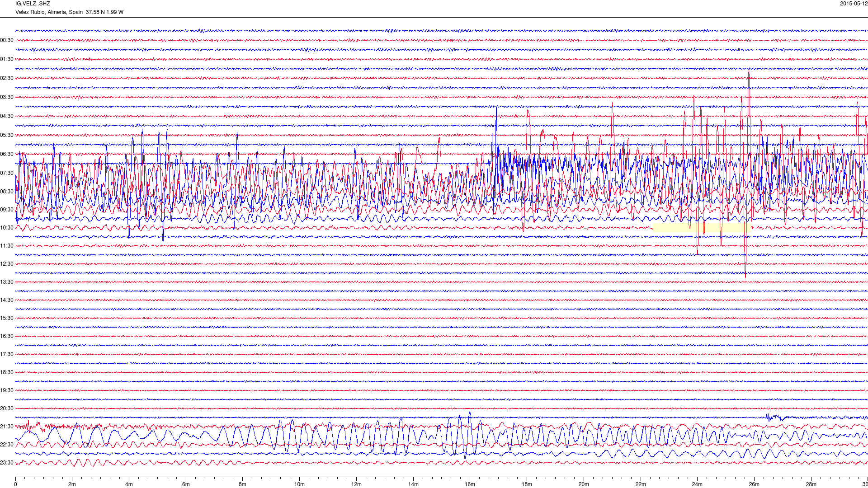The height and width of the screenshot is (488, 868).
Task: Click the yellow highlighted interval on 10:30 trace
Action: coord(702,228)
